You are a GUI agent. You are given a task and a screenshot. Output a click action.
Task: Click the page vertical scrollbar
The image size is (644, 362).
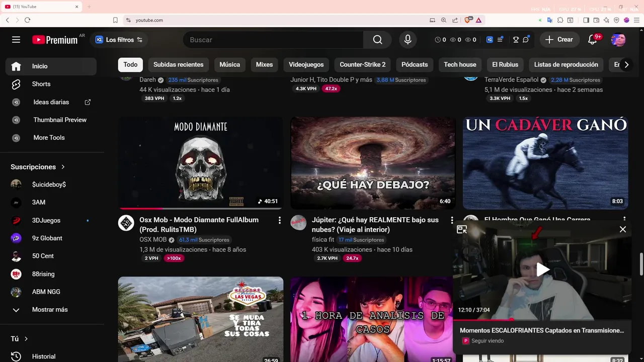tap(641, 264)
